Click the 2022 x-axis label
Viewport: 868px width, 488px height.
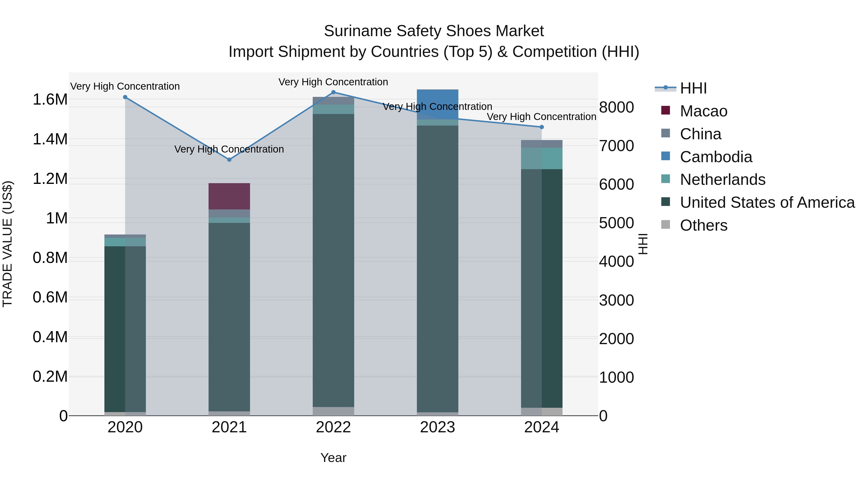pyautogui.click(x=333, y=427)
